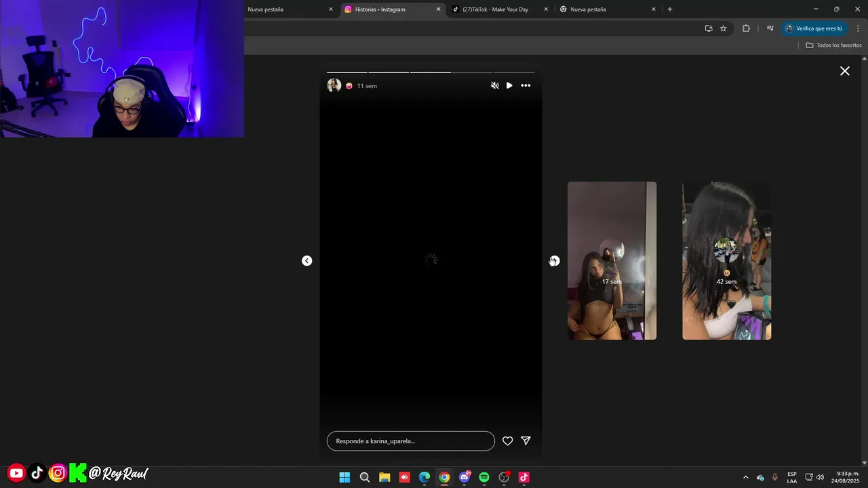Open Discord from the taskbar
The height and width of the screenshot is (488, 868).
465,477
